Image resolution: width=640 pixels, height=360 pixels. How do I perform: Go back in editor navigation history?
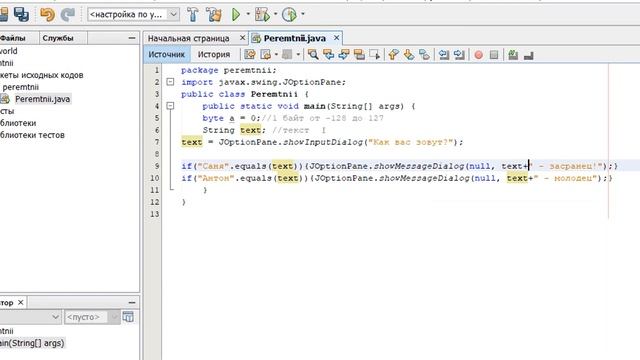pos(266,54)
